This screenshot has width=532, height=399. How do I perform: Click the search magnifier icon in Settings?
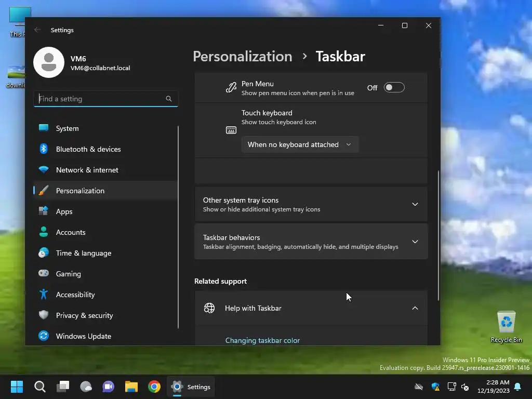[x=169, y=99]
